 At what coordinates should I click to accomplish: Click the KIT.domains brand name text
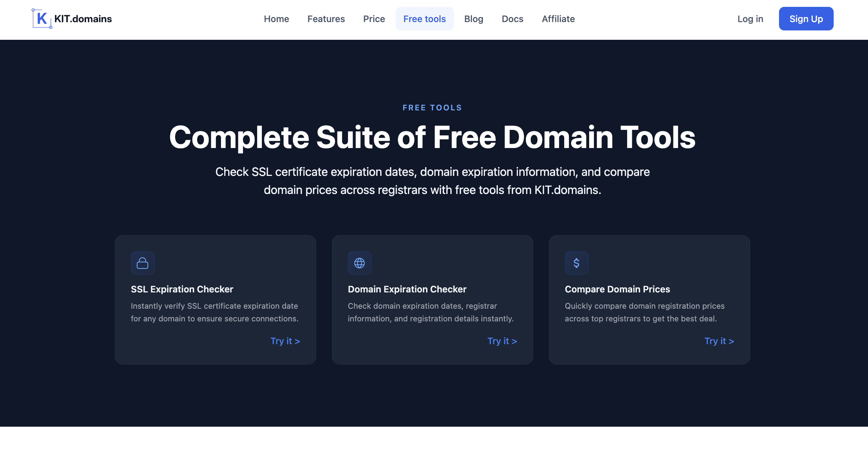click(x=83, y=19)
